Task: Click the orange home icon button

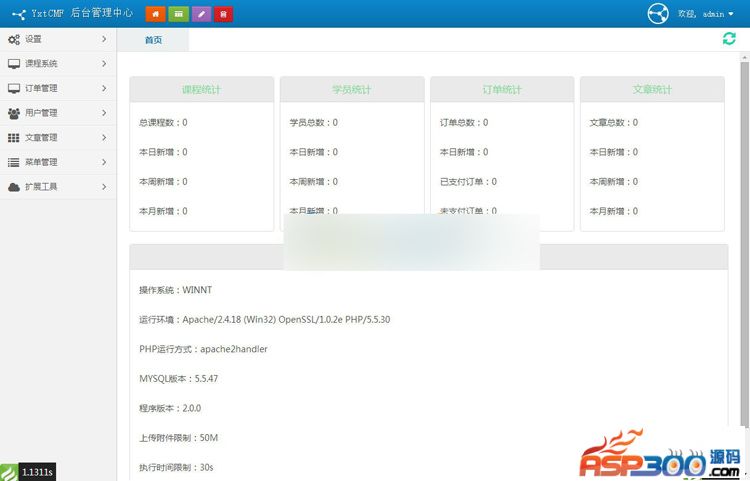Action: tap(155, 14)
